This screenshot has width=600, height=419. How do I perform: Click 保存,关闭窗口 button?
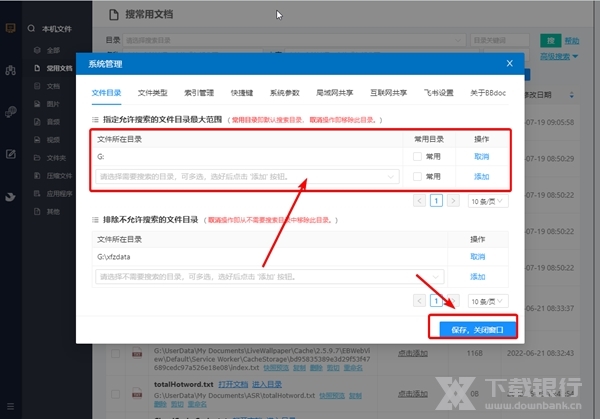(477, 329)
